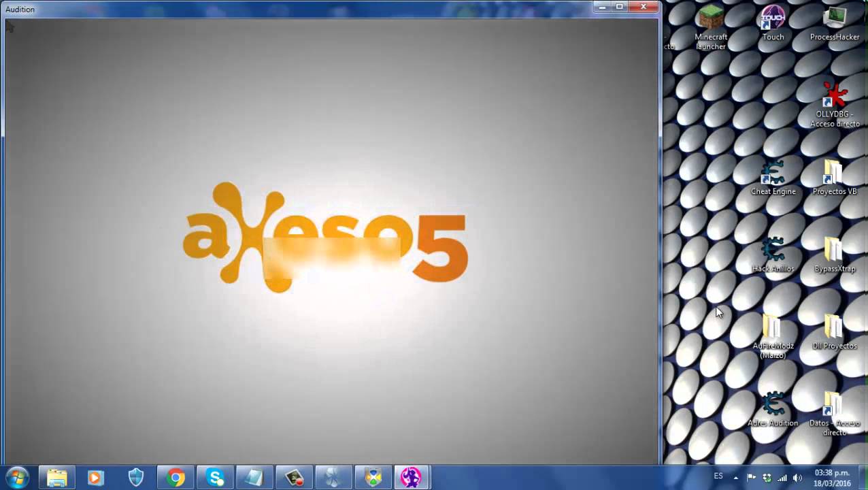Screen dimensions: 868x490
Task: Open Windows Explorer from the taskbar
Action: click(x=57, y=478)
